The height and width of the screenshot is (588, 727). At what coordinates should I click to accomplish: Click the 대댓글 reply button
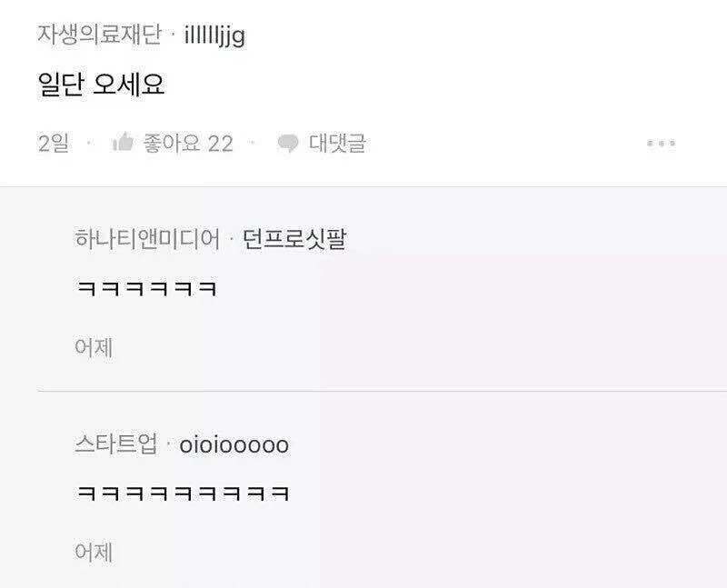[x=337, y=143]
